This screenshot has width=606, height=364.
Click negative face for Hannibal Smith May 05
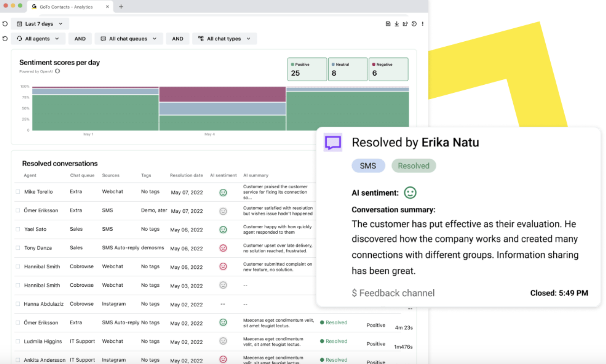coord(223,266)
